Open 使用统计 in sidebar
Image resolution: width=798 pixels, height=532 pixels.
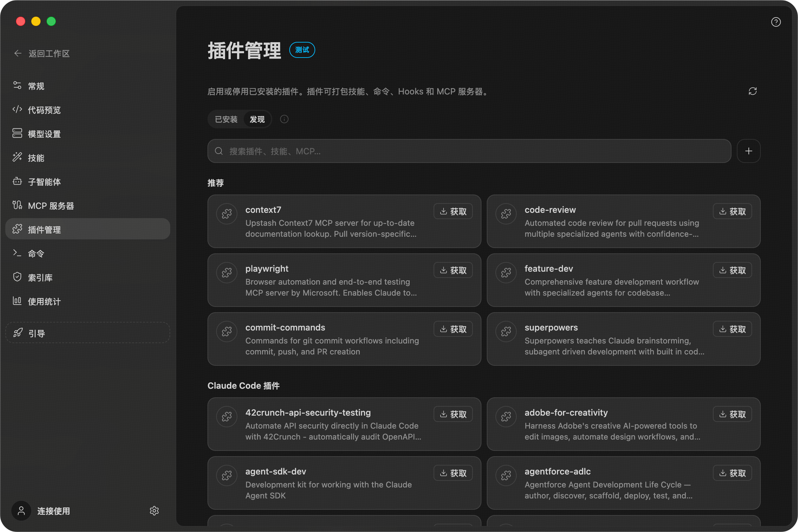[87, 301]
